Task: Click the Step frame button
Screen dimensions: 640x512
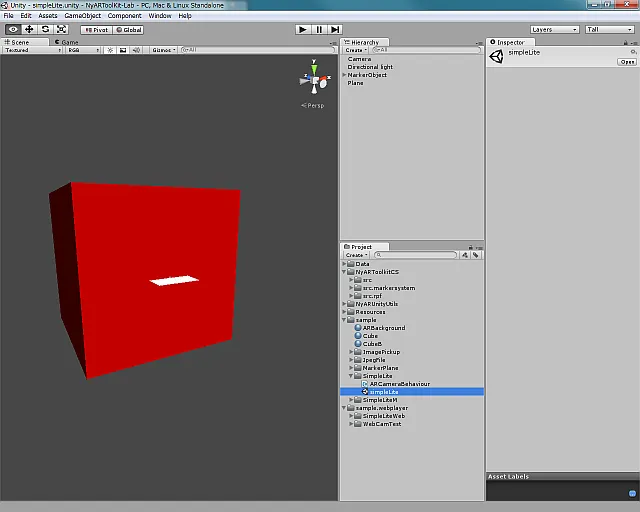Action: tap(335, 29)
